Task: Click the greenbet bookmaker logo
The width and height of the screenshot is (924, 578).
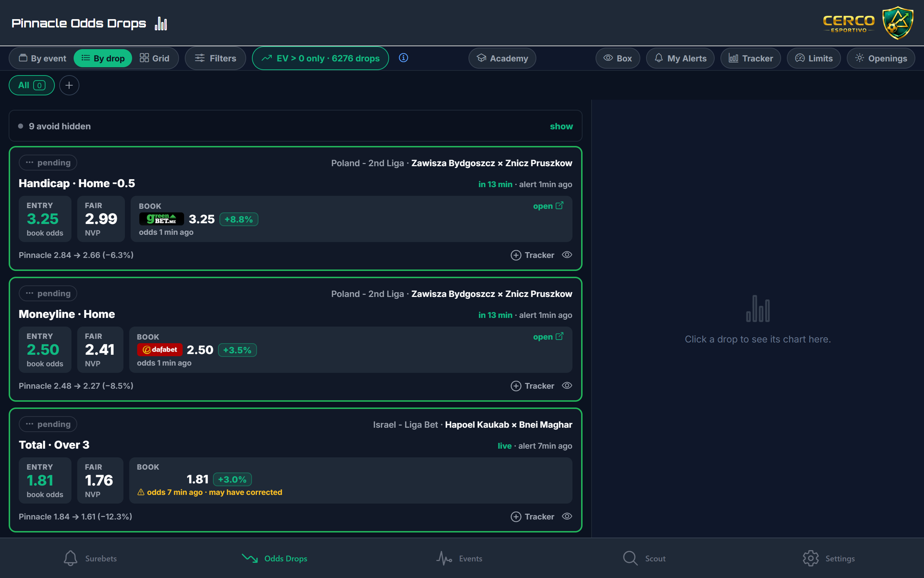Action: coord(161,219)
